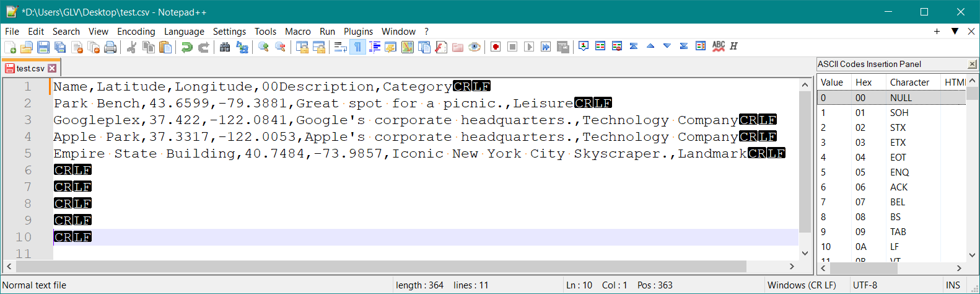This screenshot has width=980, height=294.
Task: Click the Close All documents icon
Action: pyautogui.click(x=94, y=47)
